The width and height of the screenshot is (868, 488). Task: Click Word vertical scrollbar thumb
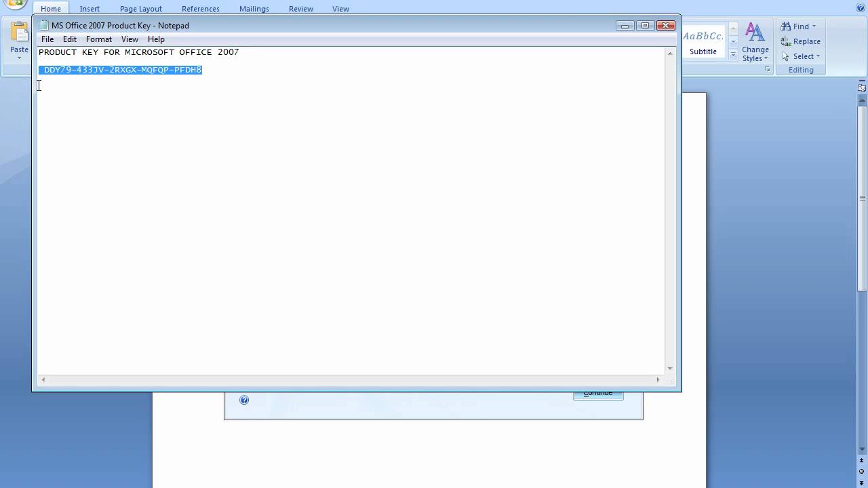point(862,199)
